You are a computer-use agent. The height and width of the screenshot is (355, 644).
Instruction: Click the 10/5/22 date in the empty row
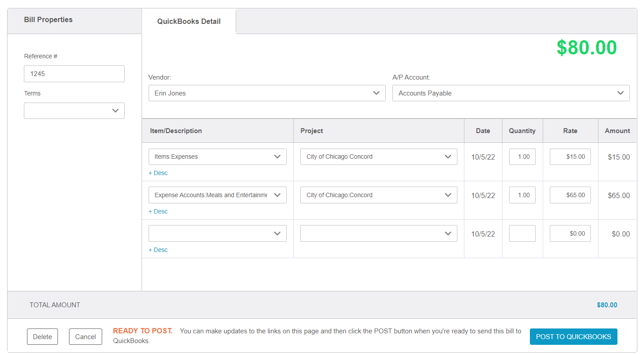pyautogui.click(x=483, y=234)
